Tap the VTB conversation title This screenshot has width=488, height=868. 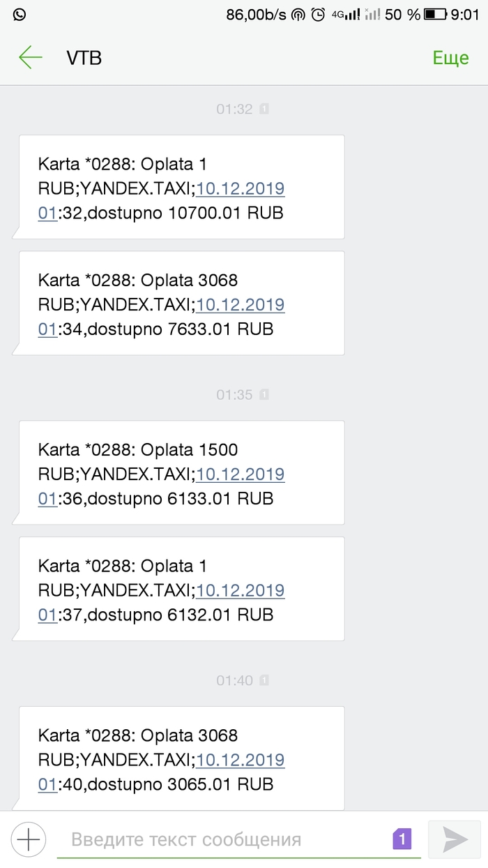(x=84, y=58)
